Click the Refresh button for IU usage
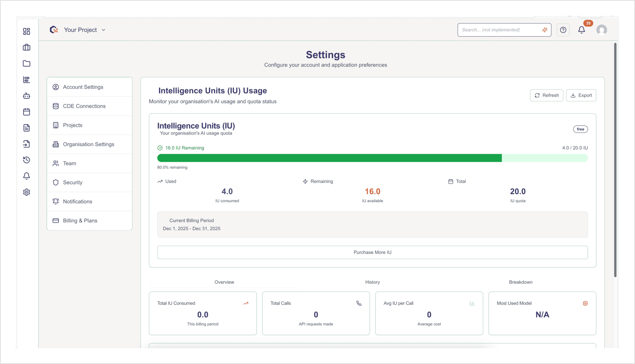Viewport: 635px width, 364px height. pos(546,95)
